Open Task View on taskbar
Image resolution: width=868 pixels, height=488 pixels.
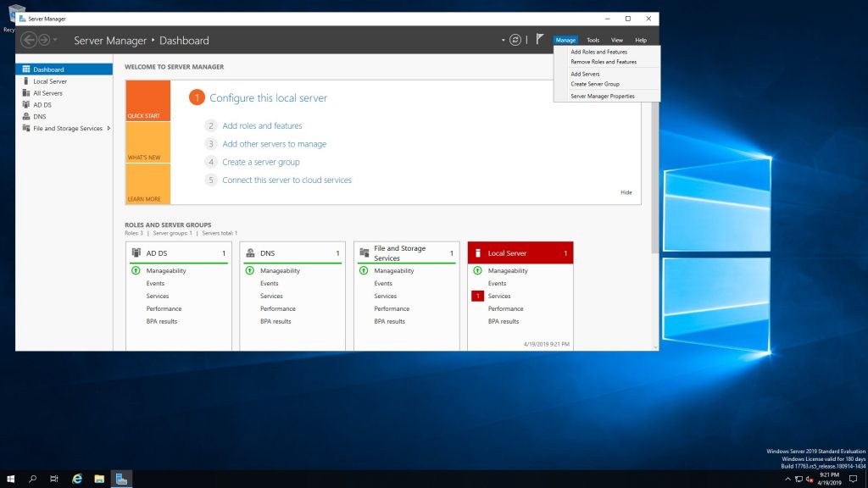coord(54,480)
